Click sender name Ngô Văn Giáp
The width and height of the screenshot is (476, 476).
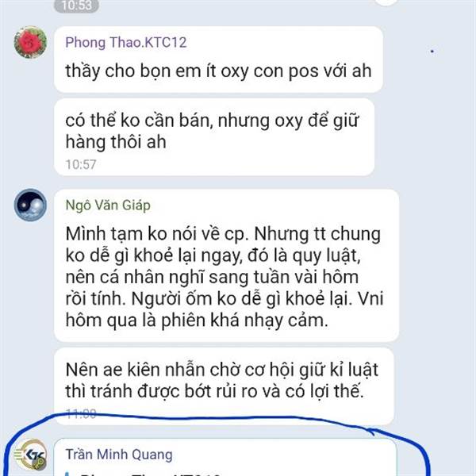(x=108, y=205)
